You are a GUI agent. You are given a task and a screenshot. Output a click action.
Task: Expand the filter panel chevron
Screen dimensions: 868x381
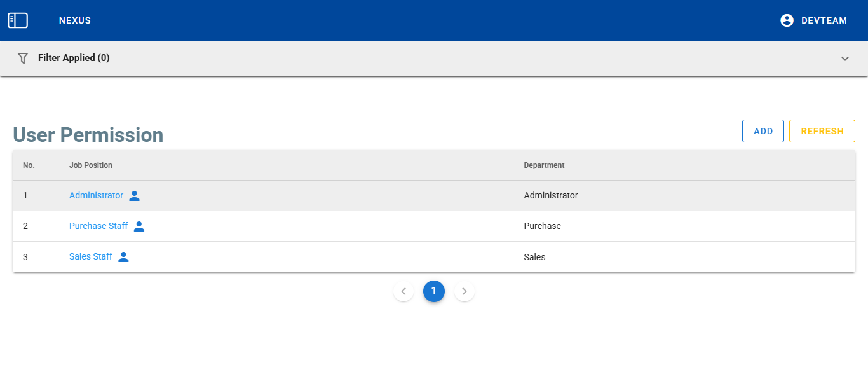coord(844,59)
